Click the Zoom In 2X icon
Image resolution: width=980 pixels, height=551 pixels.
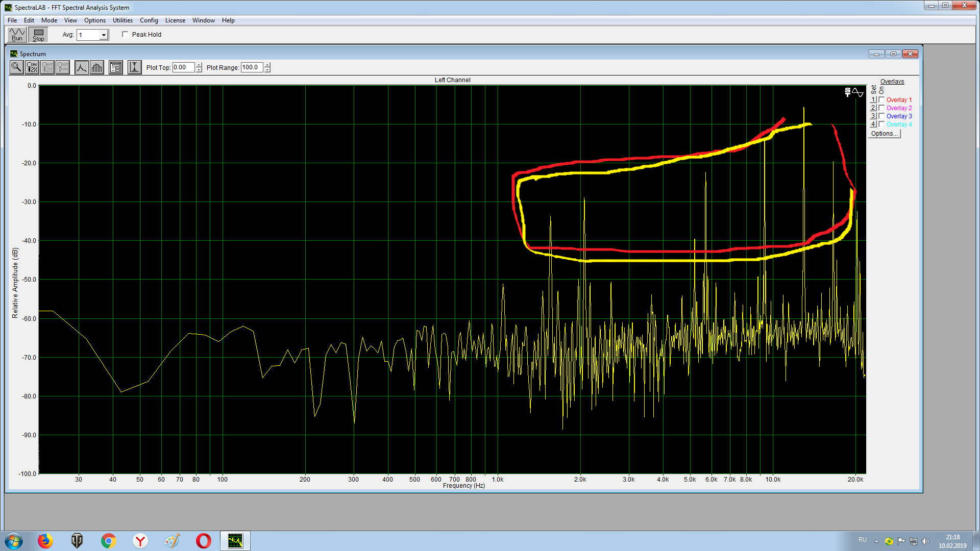click(32, 67)
